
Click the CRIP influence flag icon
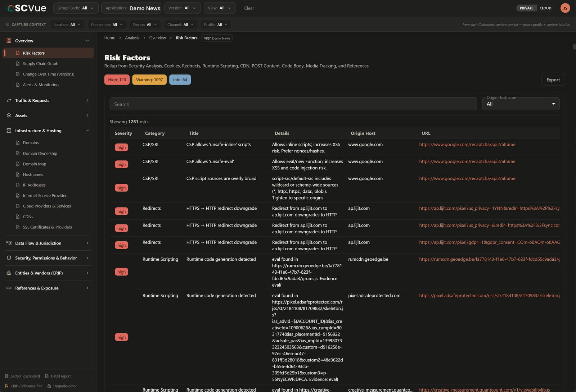[x=6, y=386]
